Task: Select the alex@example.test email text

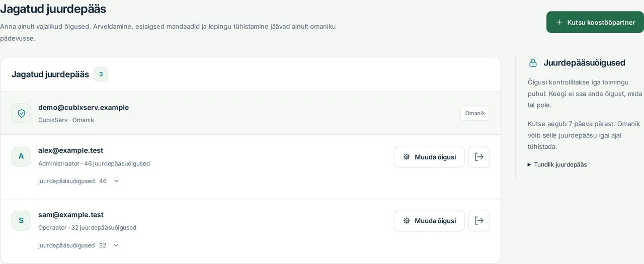Action: click(70, 150)
